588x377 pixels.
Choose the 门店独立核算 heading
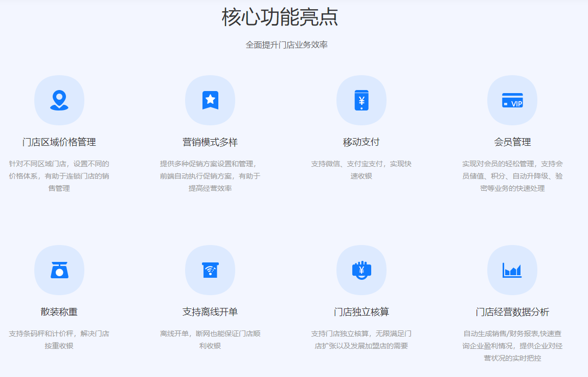[361, 312]
